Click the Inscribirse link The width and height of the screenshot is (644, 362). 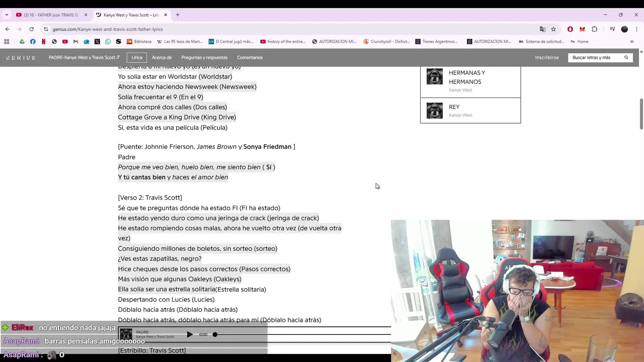pyautogui.click(x=547, y=57)
